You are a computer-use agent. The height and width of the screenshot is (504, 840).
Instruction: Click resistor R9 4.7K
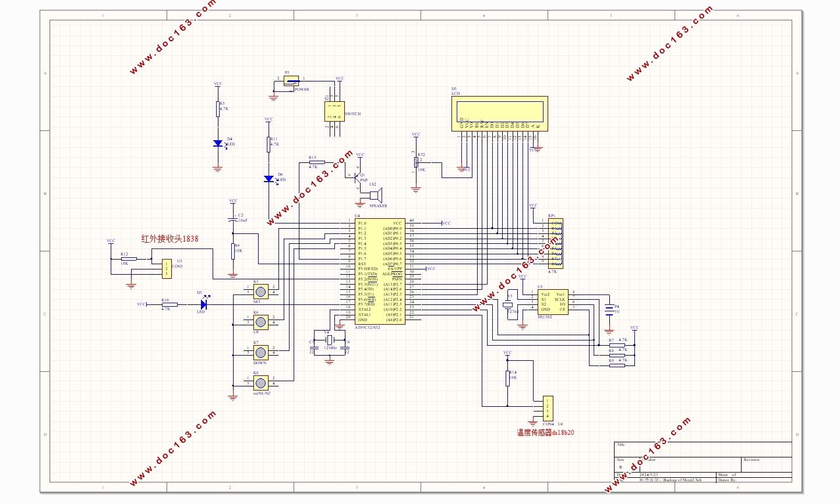tap(617, 365)
